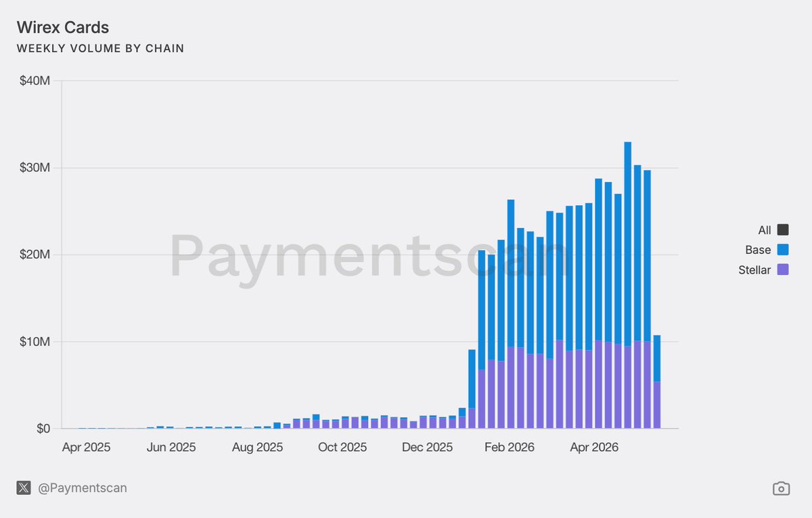812x518 pixels.
Task: Click the $10M axis label
Action: tap(34, 341)
